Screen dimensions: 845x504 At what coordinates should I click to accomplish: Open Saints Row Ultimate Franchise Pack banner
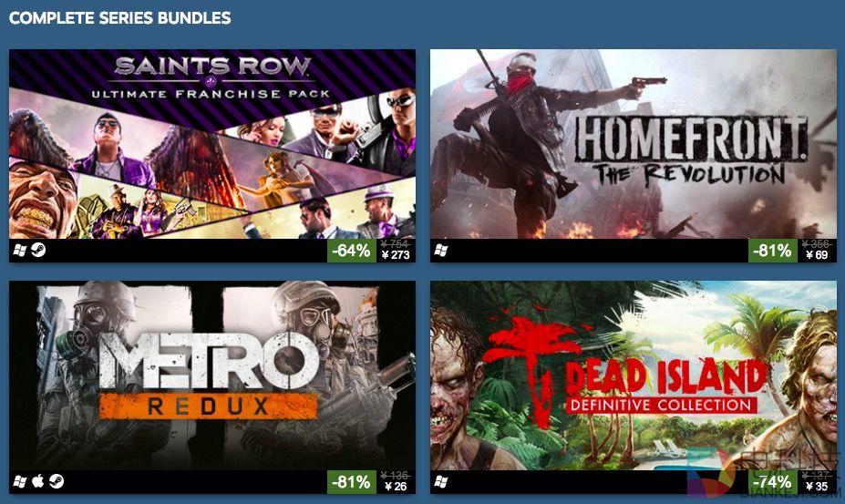(x=212, y=144)
